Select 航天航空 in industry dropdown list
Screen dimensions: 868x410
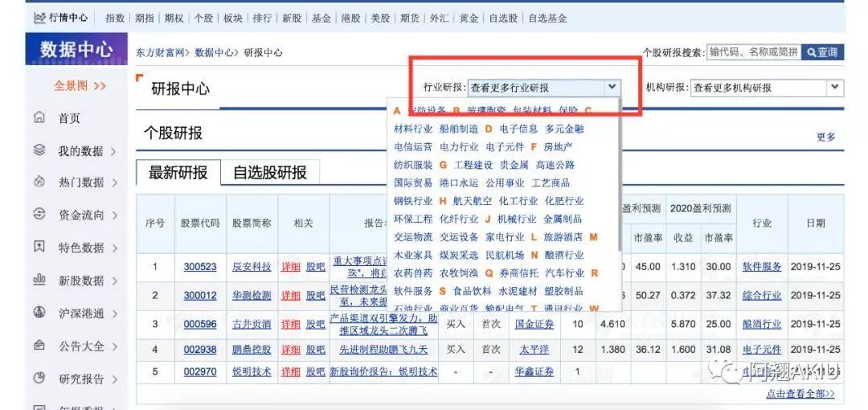click(x=473, y=200)
